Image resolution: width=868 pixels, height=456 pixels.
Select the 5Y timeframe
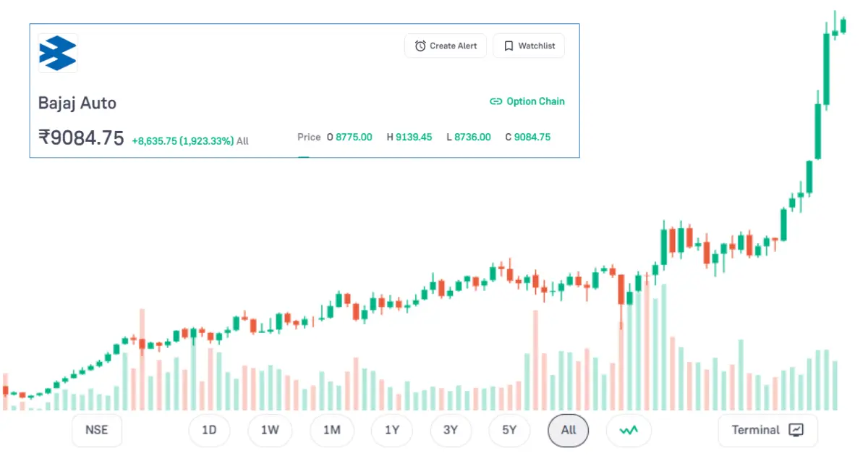[509, 430]
